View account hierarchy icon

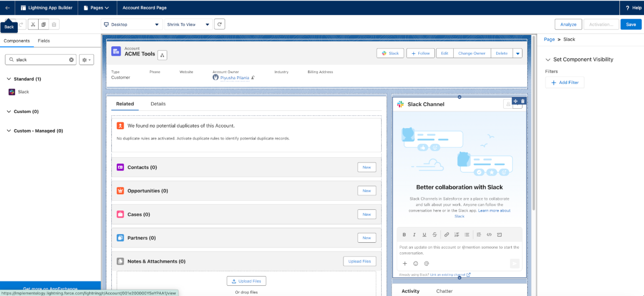click(162, 55)
